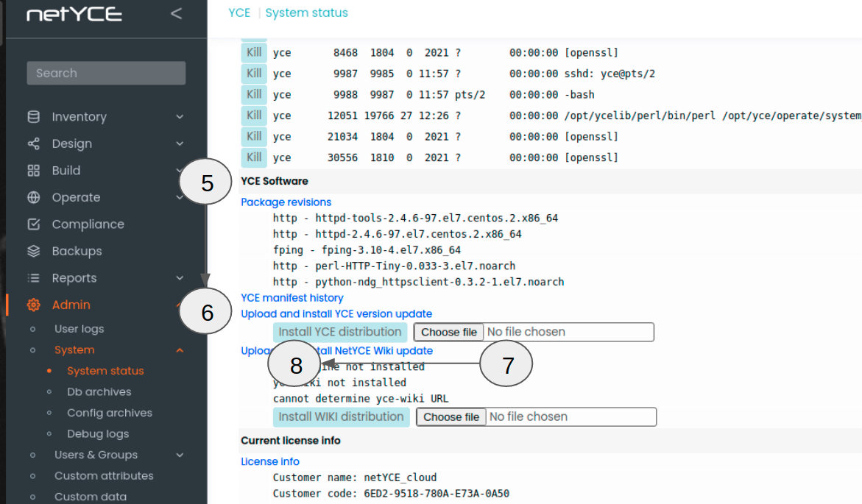862x504 pixels.
Task: Click 'cannot determine yce-wiki URL' text
Action: point(361,399)
